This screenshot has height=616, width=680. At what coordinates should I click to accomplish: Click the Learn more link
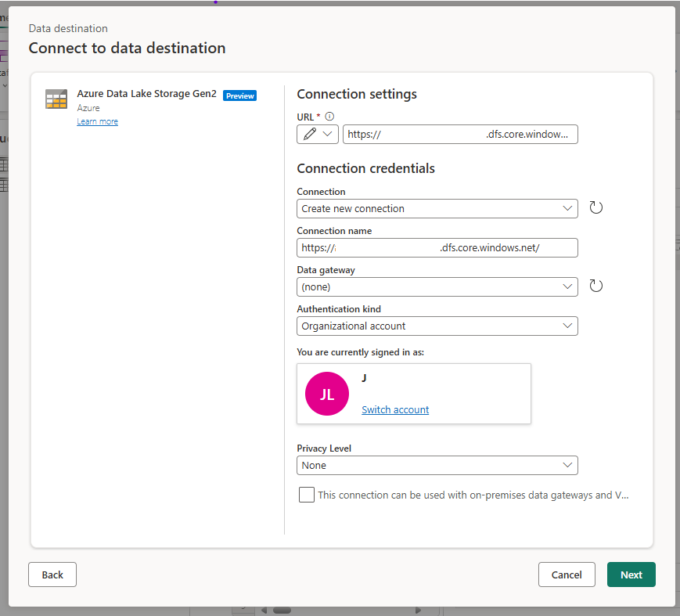point(98,121)
